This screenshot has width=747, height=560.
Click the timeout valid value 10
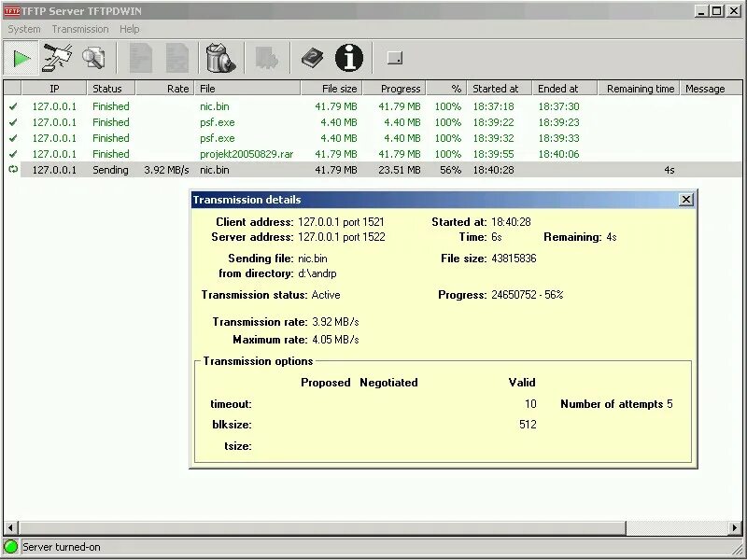530,404
